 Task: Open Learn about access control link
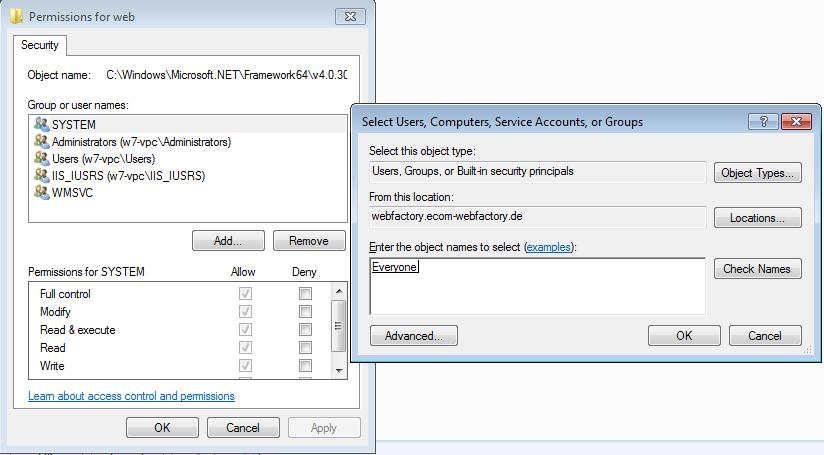[x=131, y=396]
